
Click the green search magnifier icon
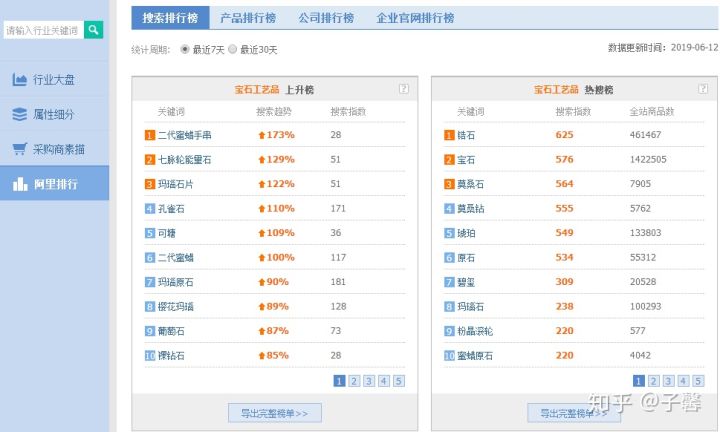[93, 30]
